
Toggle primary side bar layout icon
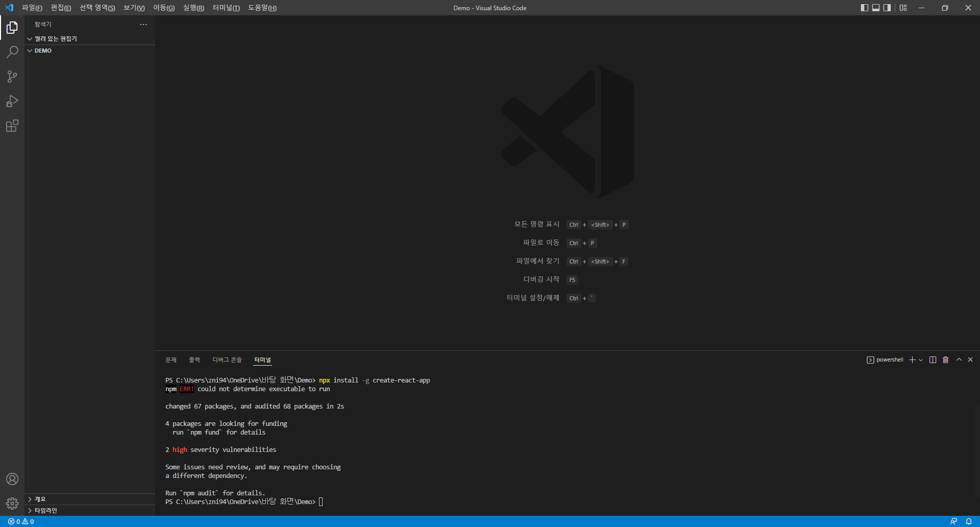pyautogui.click(x=864, y=8)
